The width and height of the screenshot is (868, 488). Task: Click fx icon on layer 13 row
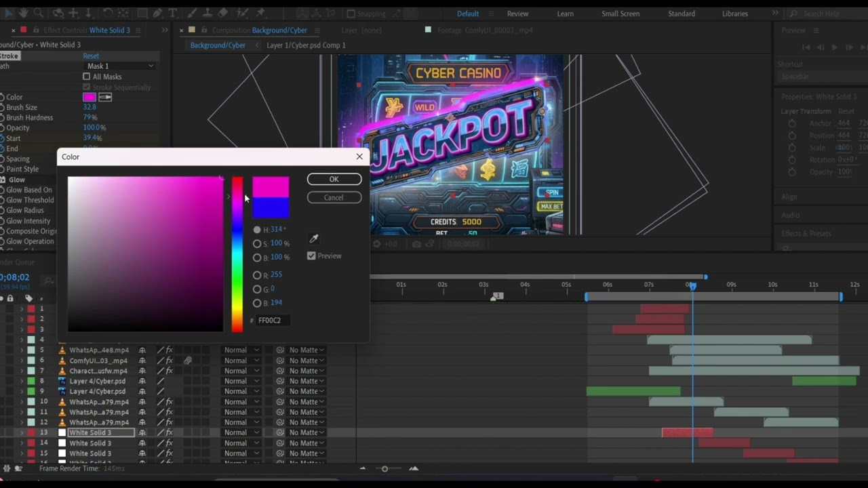(x=170, y=432)
